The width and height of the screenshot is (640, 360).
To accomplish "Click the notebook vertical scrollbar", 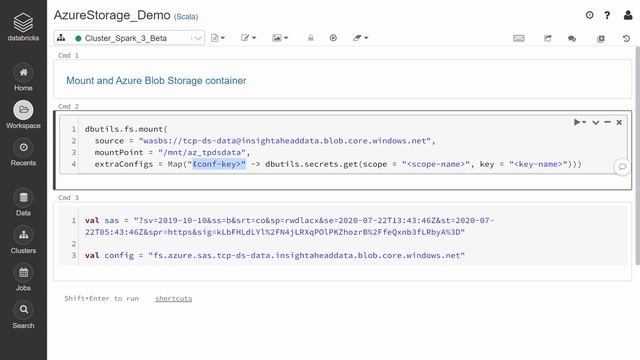I will (x=637, y=155).
